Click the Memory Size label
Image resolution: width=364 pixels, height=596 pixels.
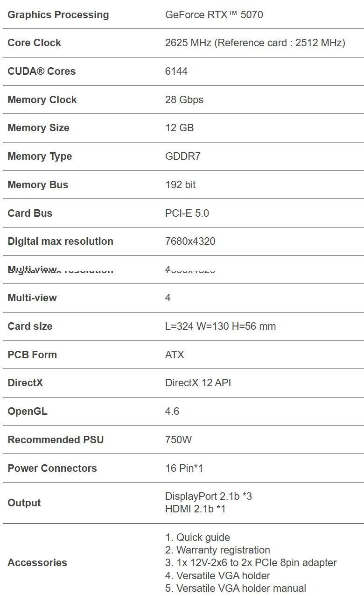point(38,128)
